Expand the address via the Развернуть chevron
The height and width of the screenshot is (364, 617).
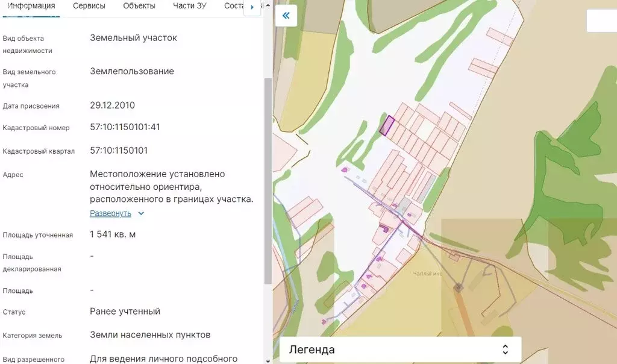pos(140,213)
